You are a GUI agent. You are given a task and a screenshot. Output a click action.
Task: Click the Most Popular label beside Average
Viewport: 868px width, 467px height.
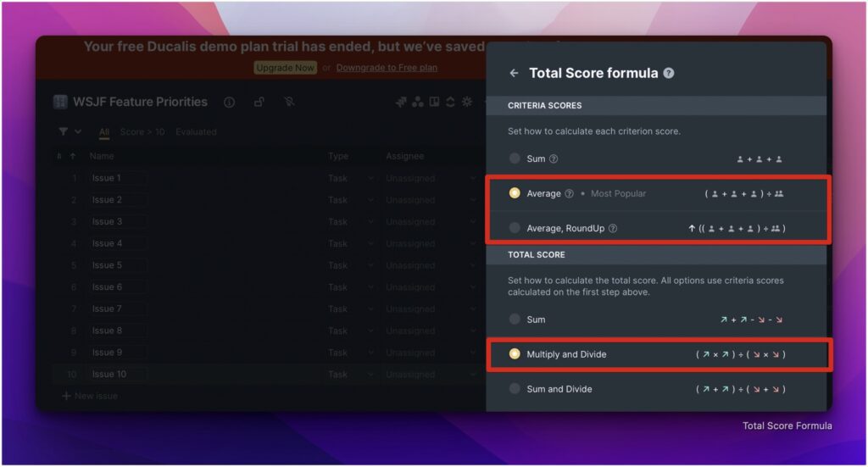pyautogui.click(x=618, y=193)
